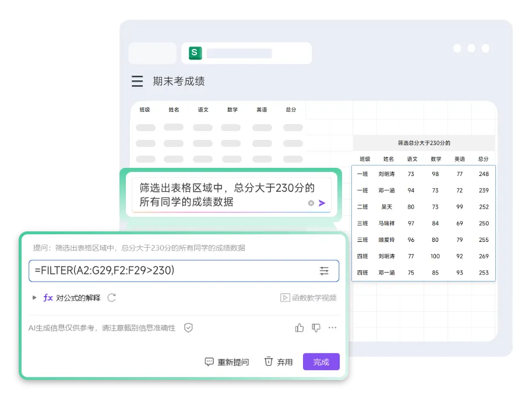Select the 语文 header in left table
Viewport: 532px width, 394px height.
click(x=203, y=110)
